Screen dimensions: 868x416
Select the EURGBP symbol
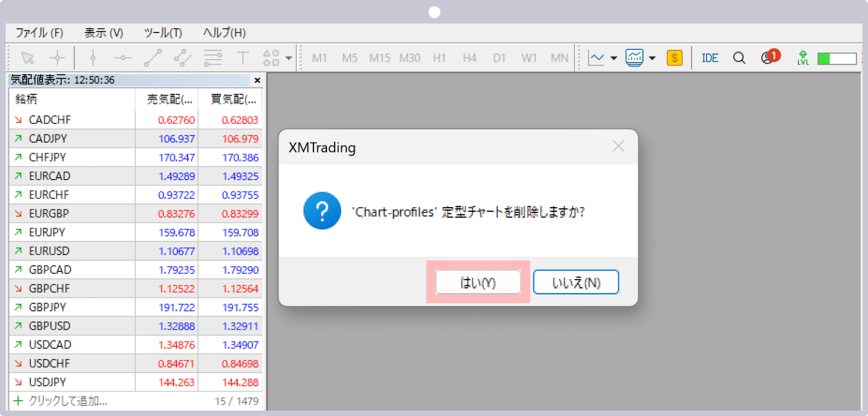[49, 213]
